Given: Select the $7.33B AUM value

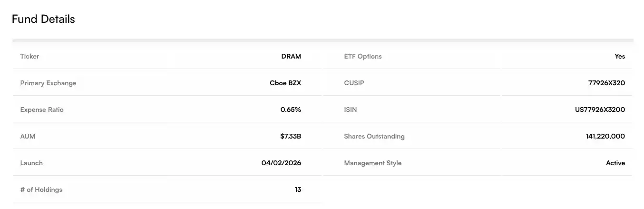Looking at the screenshot, I should pos(291,136).
